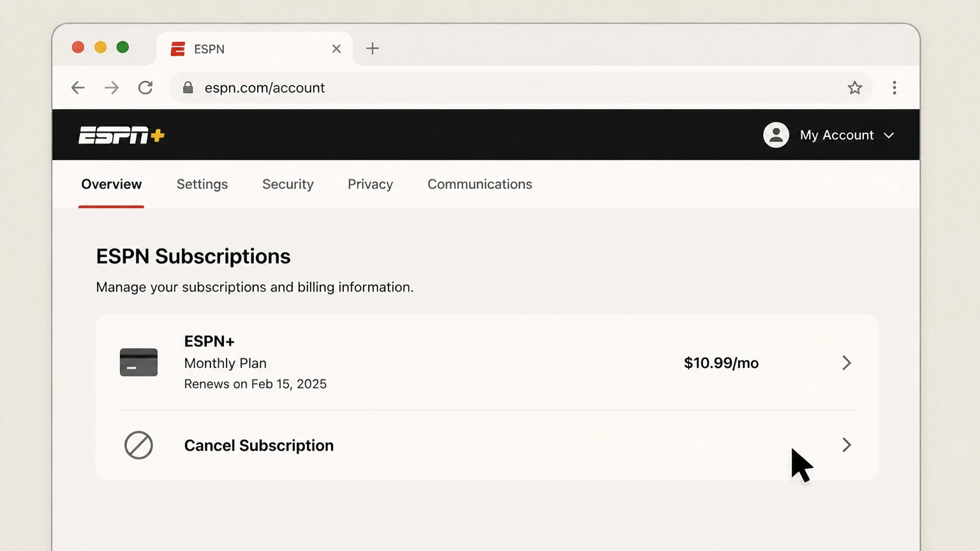Screen dimensions: 980x551
Task: Reload the page with refresh icon
Action: [x=145, y=88]
